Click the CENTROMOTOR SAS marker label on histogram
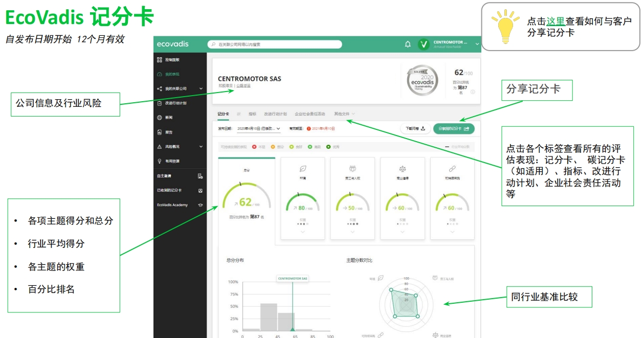Image resolution: width=644 pixels, height=338 pixels. click(293, 279)
